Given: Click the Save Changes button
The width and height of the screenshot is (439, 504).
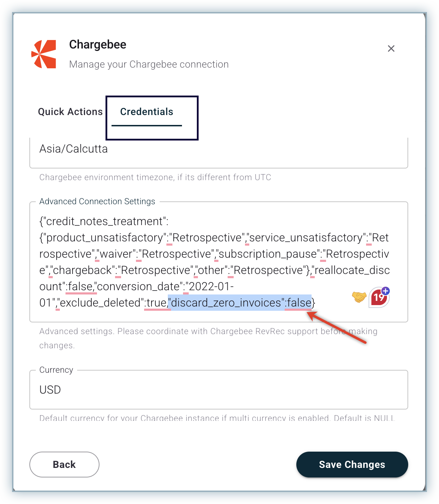Looking at the screenshot, I should click(352, 464).
